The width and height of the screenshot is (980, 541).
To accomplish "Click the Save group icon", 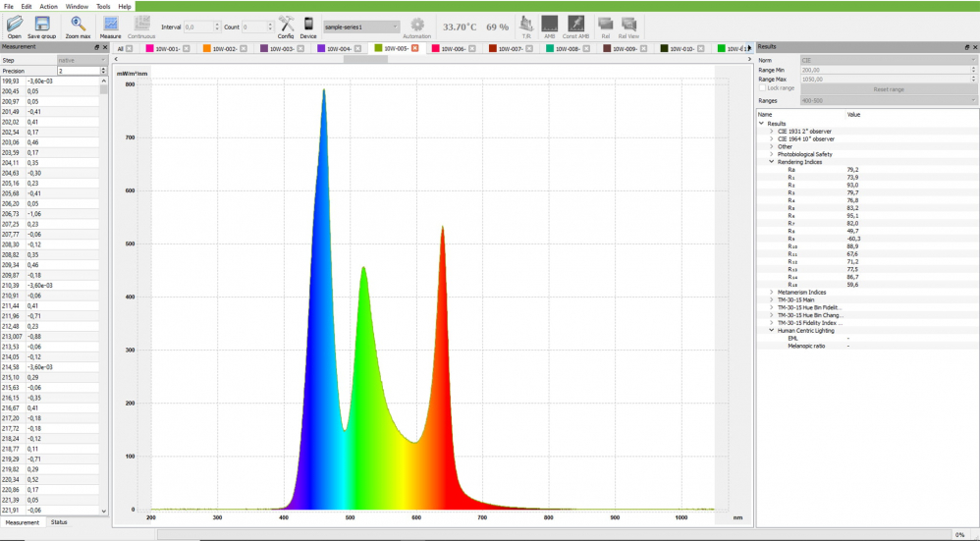I will tap(42, 26).
